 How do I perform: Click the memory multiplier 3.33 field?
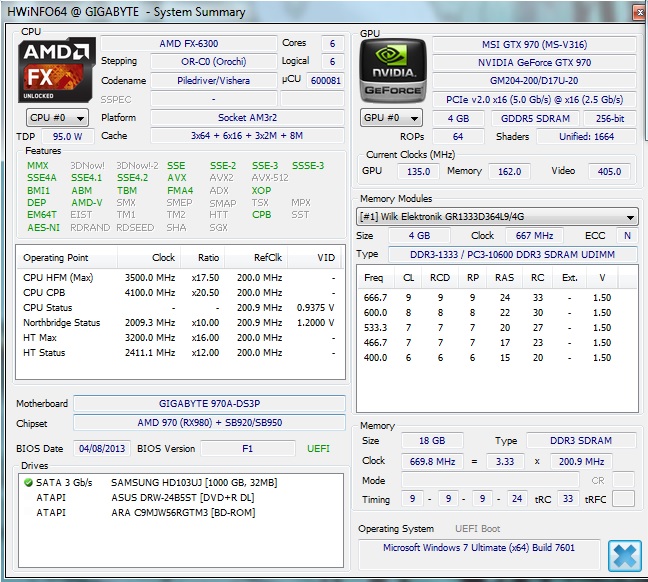(505, 461)
